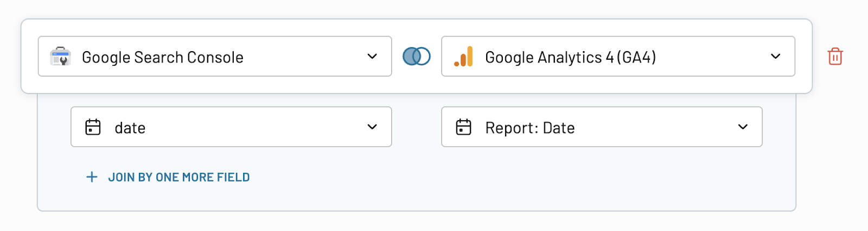868x231 pixels.
Task: Change join type via the overlapping circles icon
Action: click(417, 57)
